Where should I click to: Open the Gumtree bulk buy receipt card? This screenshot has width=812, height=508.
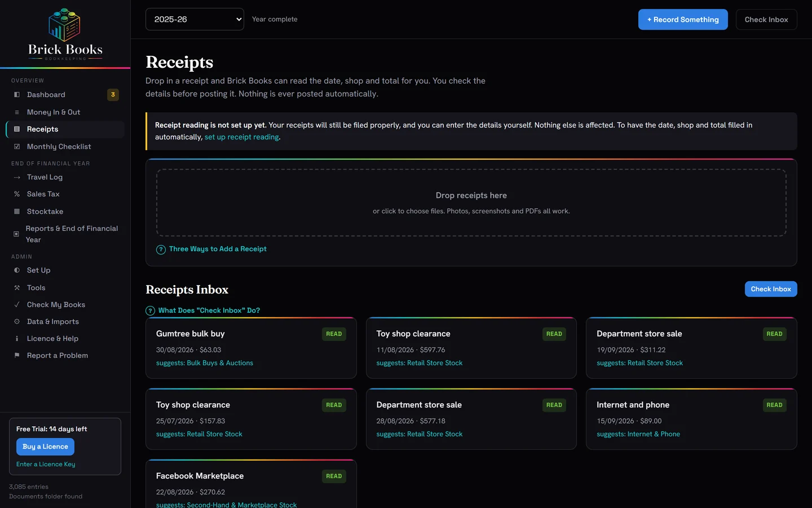click(x=251, y=348)
